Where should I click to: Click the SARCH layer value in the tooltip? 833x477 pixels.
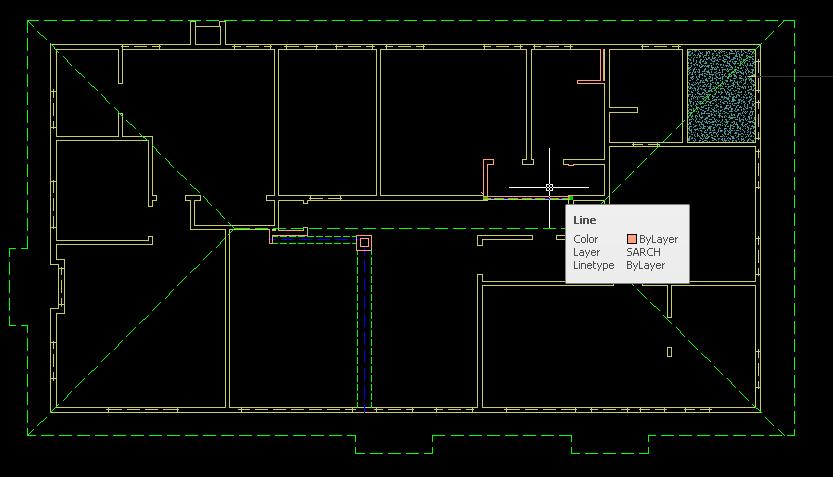point(643,252)
